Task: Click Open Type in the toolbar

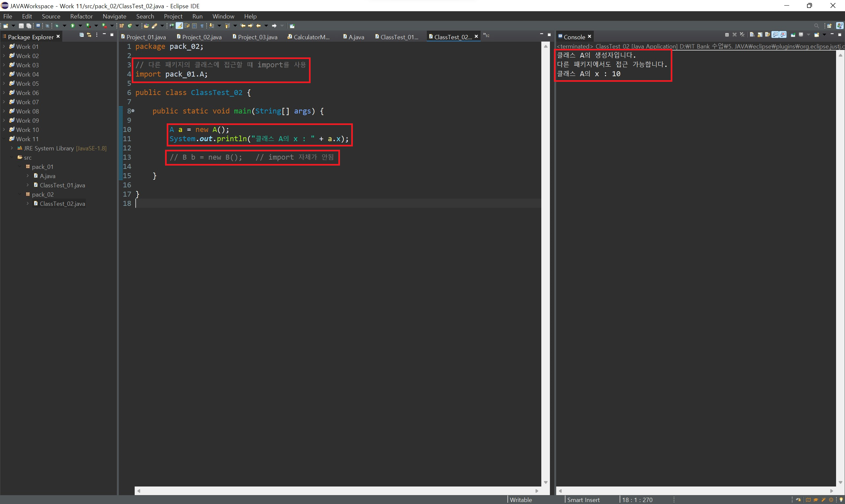Action: coord(147,26)
